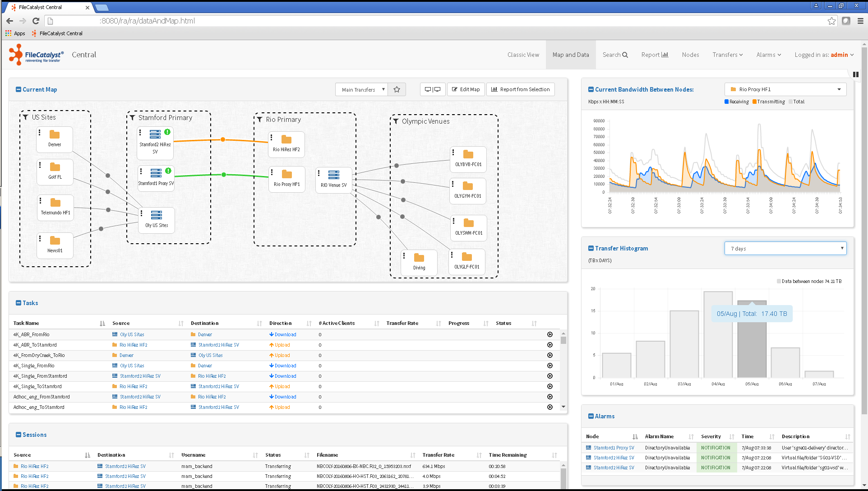This screenshot has width=868, height=491.
Task: Go to the Nodes page
Action: [x=691, y=55]
